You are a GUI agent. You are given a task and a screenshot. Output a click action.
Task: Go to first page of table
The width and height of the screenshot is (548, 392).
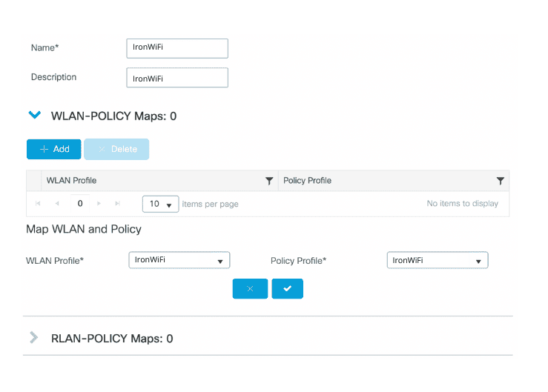[x=37, y=204]
